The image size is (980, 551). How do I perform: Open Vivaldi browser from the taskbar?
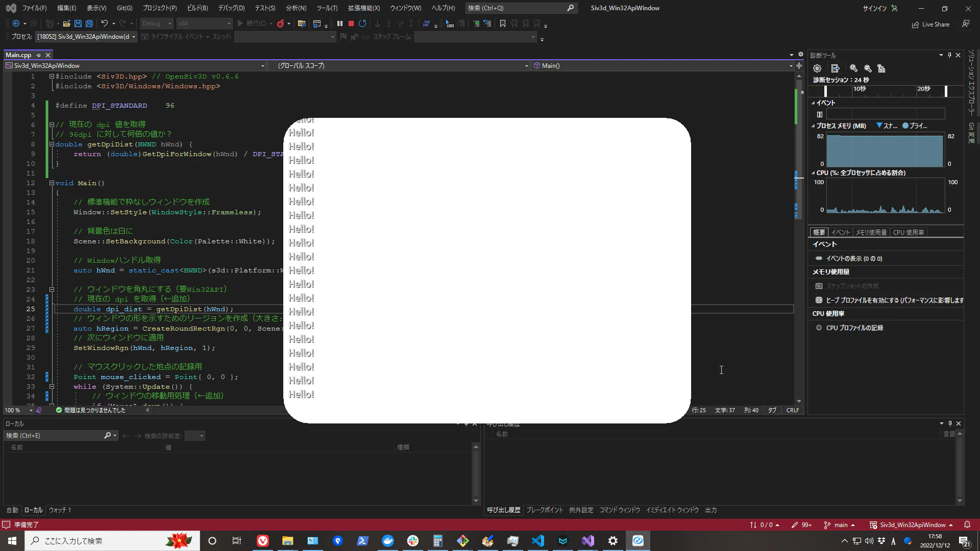point(263,541)
